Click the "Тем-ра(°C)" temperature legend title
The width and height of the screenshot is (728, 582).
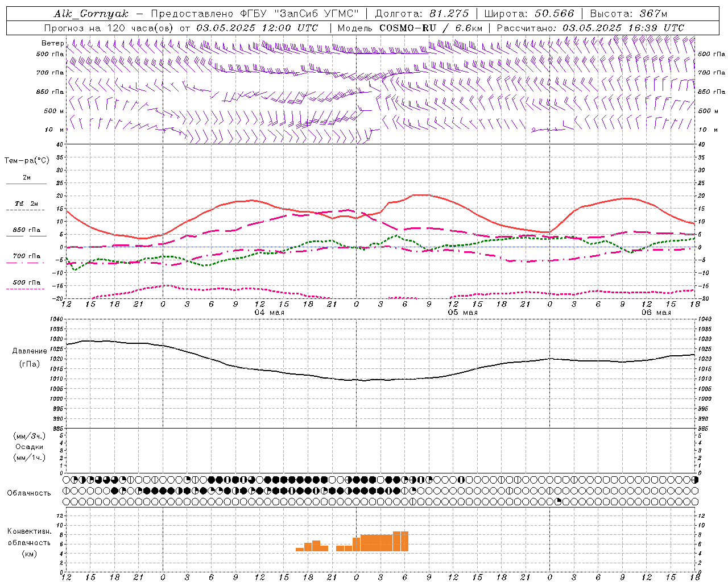[27, 161]
